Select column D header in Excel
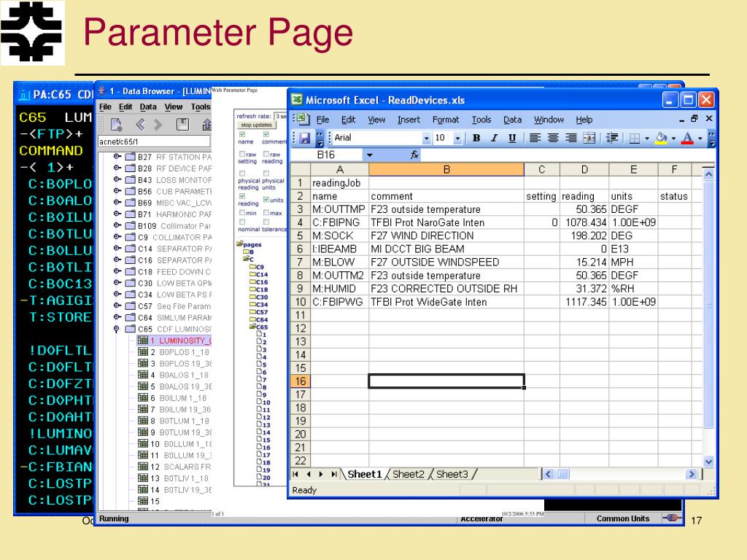 (x=584, y=169)
